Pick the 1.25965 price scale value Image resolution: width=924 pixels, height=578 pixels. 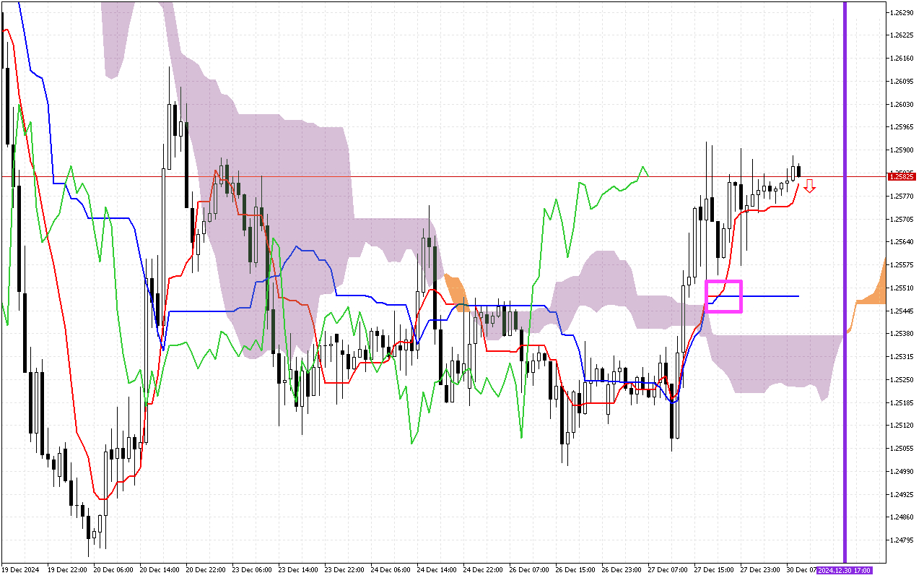click(x=902, y=127)
